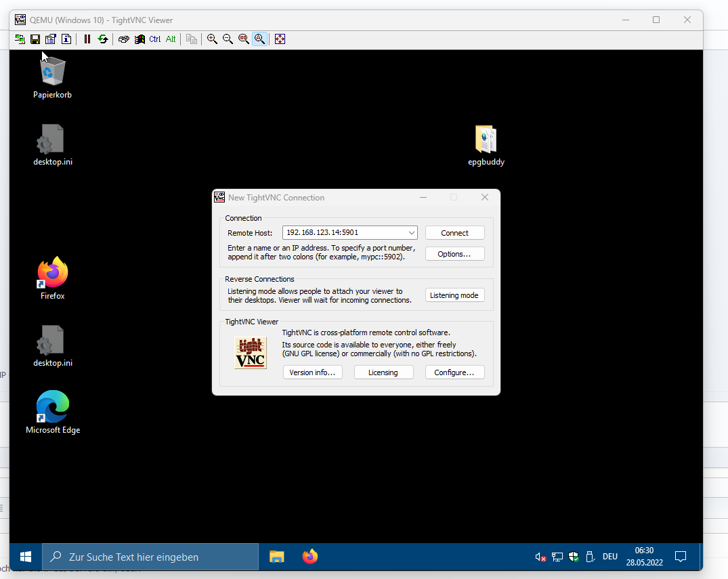Click the 'Zur Suche Text hier eingeben' search box
This screenshot has height=579, width=728.
coord(150,557)
